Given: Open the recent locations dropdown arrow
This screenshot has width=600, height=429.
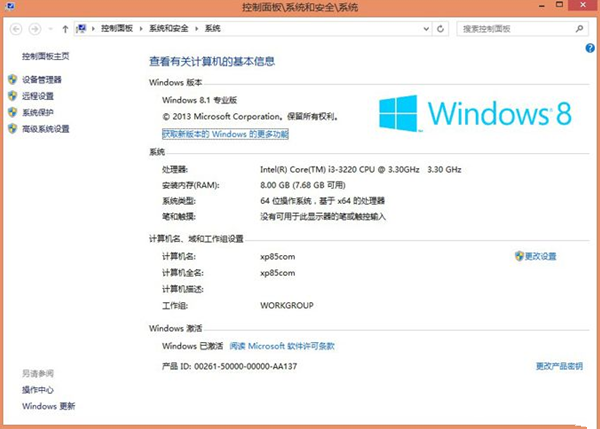Looking at the screenshot, I should pyautogui.click(x=51, y=30).
